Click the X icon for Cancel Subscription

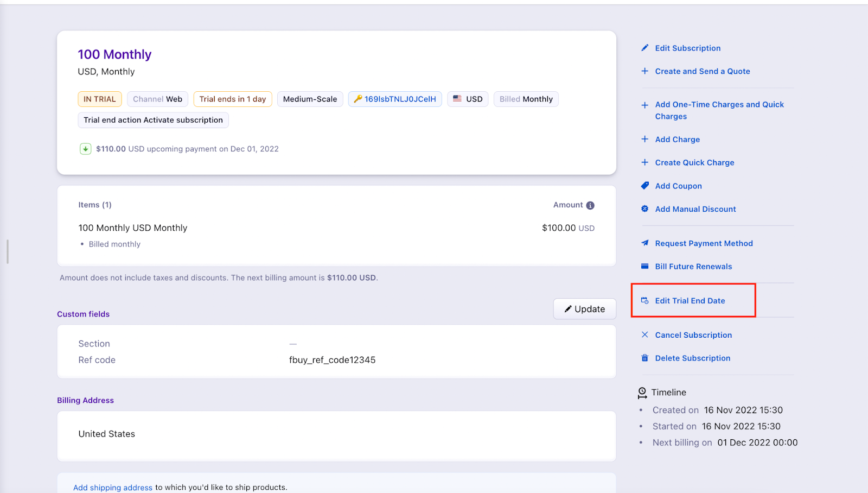(x=644, y=335)
